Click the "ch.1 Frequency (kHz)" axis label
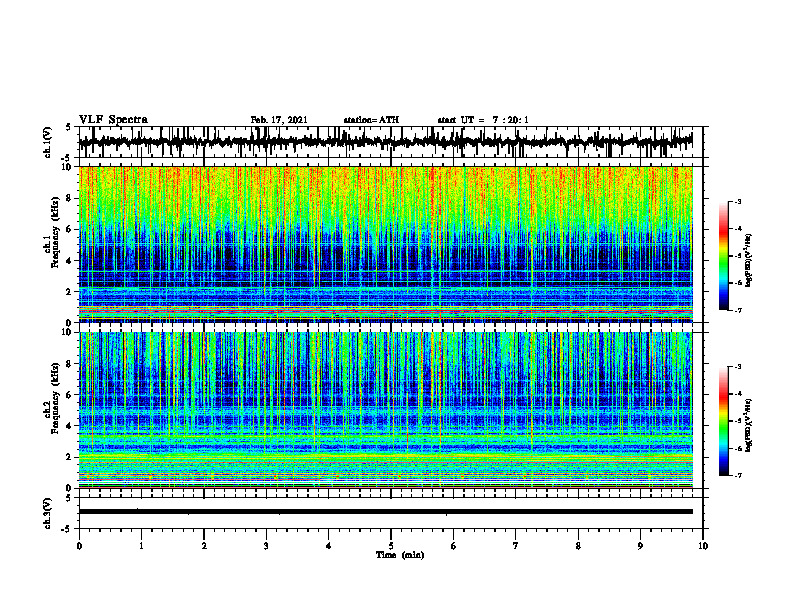This screenshot has width=792, height=612. [x=52, y=232]
